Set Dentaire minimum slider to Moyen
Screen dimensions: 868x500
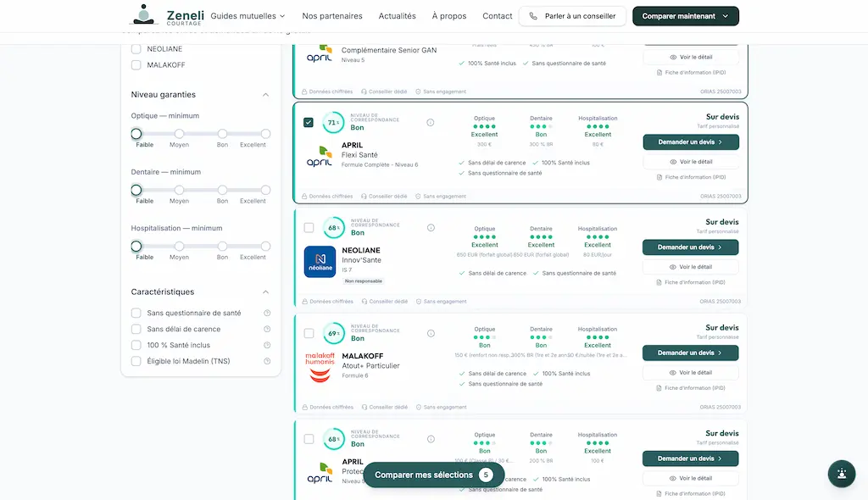(x=179, y=190)
